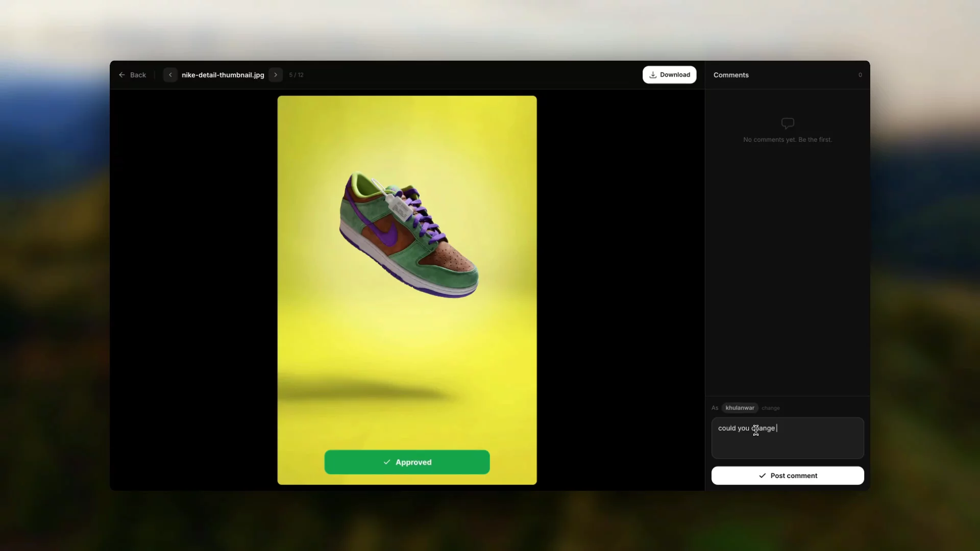Click the comments count 0
Viewport: 980px width, 551px height.
[860, 75]
